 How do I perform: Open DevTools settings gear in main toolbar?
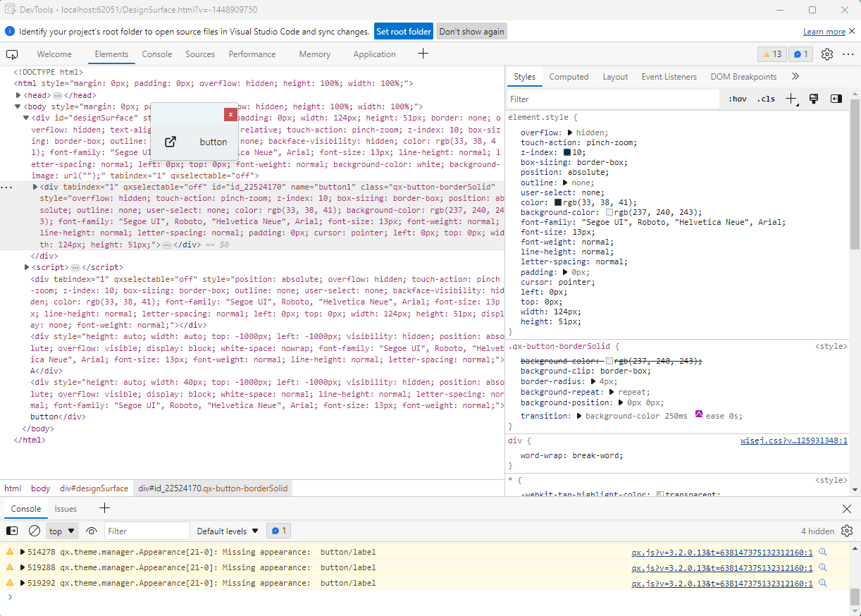point(827,54)
